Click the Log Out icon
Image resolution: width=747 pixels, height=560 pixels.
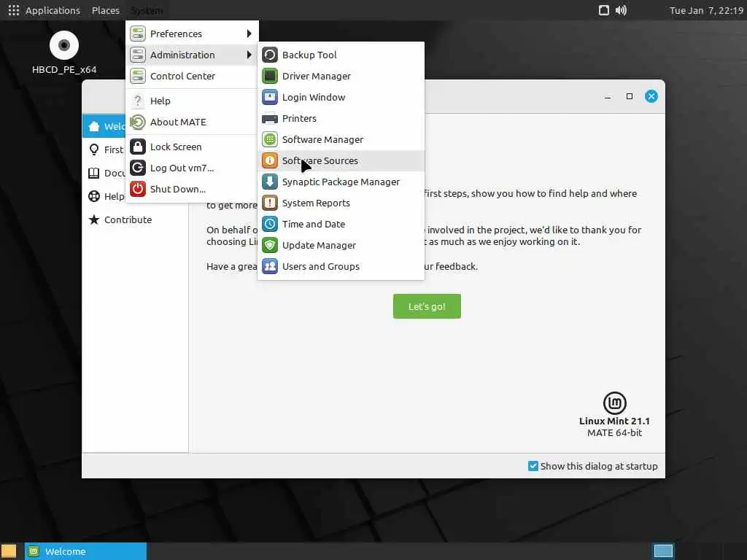pos(138,168)
